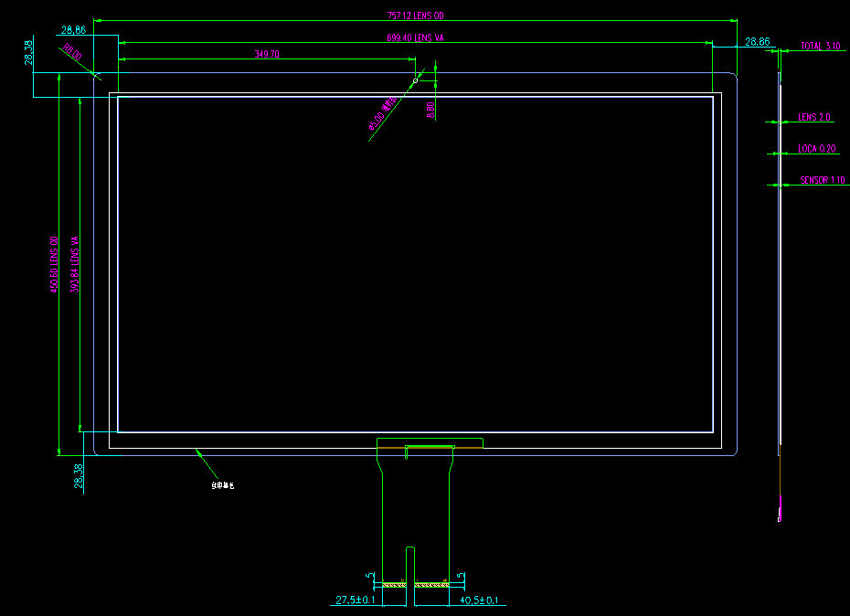850x616 pixels.
Task: Select the diagonal "Φ5.00" hole annotation
Action: click(383, 113)
